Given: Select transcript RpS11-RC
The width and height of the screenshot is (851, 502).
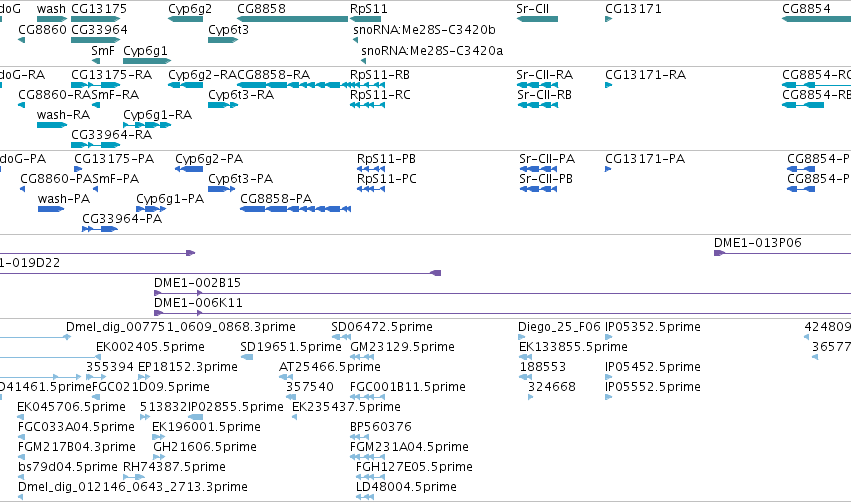Looking at the screenshot, I should 380,94.
